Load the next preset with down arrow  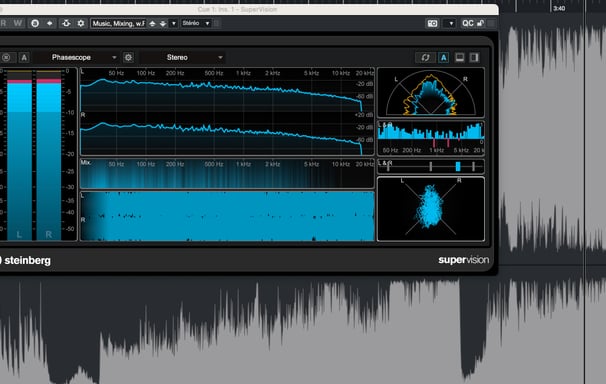tap(163, 24)
